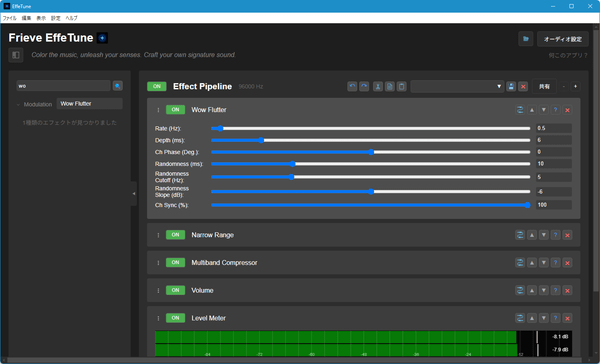
Task: Click the expand all effects button
Action: pyautogui.click(x=576, y=87)
